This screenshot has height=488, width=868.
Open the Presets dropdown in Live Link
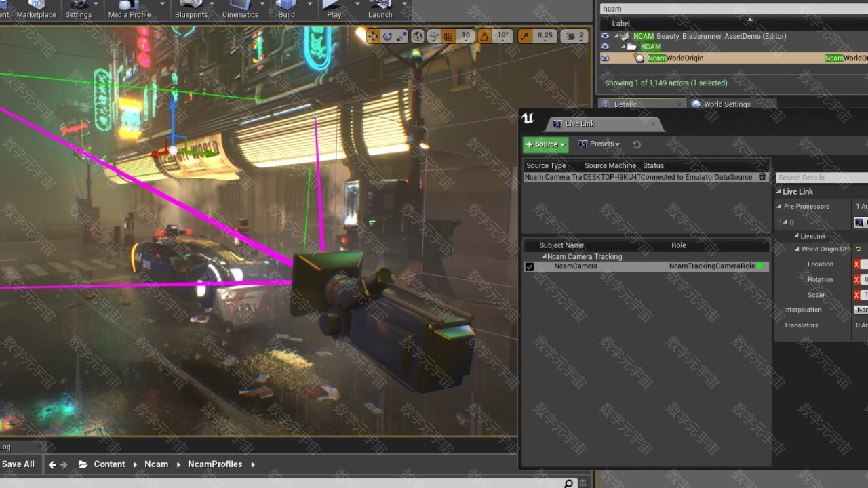pos(599,144)
